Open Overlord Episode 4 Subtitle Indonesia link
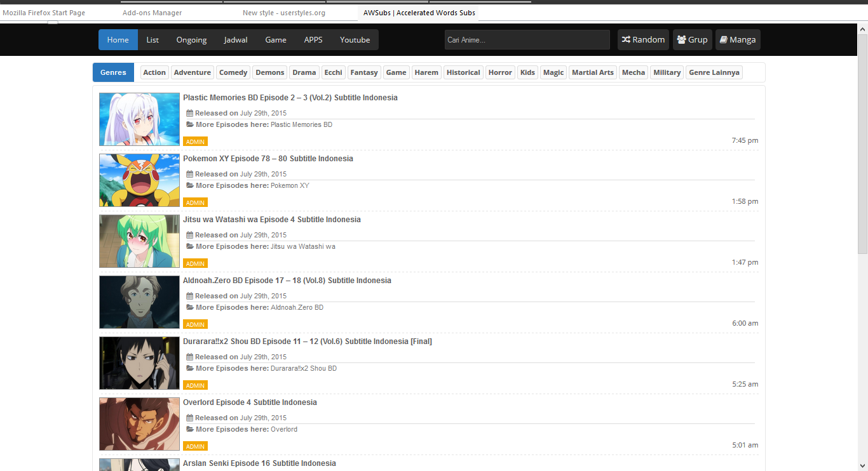 [250, 402]
